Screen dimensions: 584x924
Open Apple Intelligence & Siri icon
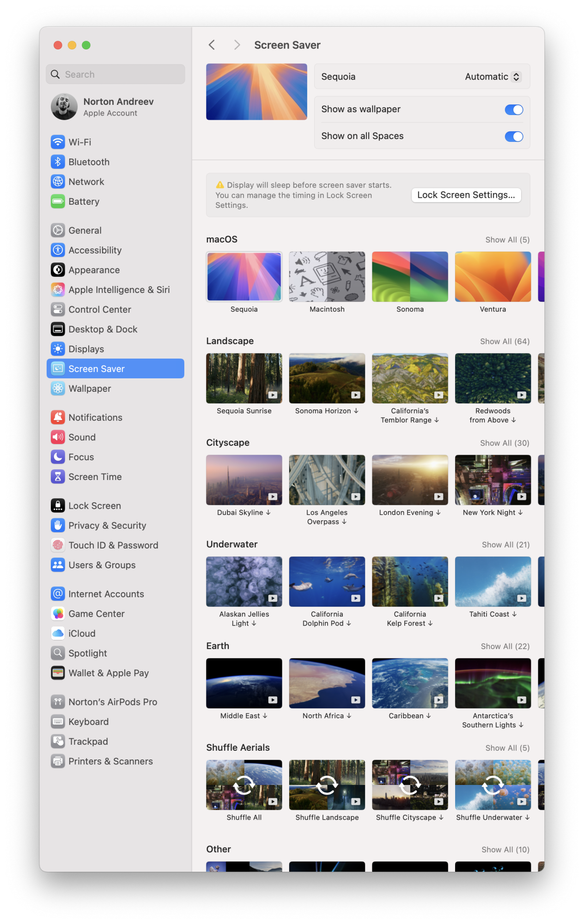click(58, 290)
